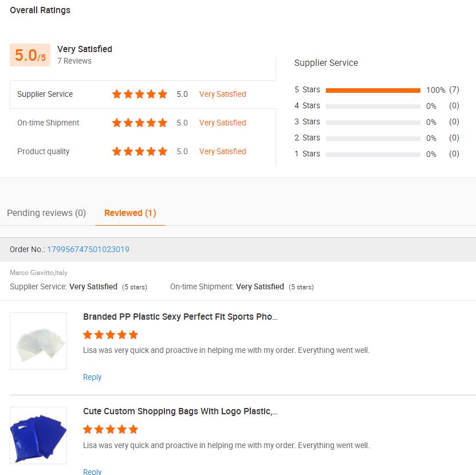Click the 4 Stars rating bar
476x475 pixels.
[x=373, y=106]
